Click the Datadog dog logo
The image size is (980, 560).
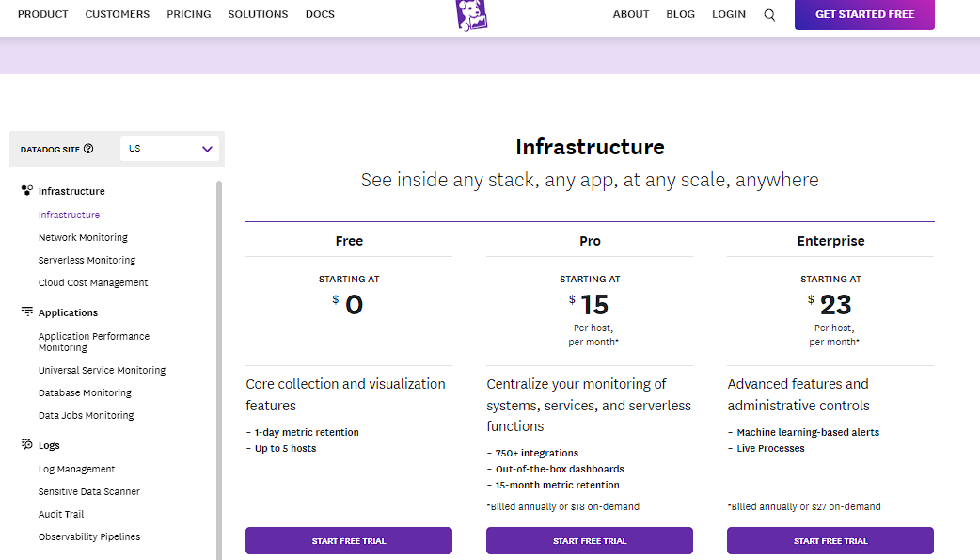[x=471, y=15]
